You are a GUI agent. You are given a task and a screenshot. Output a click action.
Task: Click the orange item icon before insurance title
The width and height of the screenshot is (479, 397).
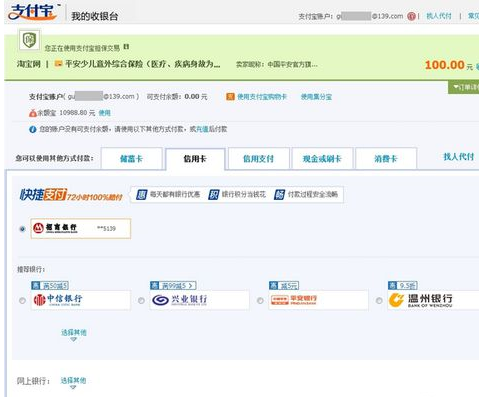pyautogui.click(x=58, y=63)
